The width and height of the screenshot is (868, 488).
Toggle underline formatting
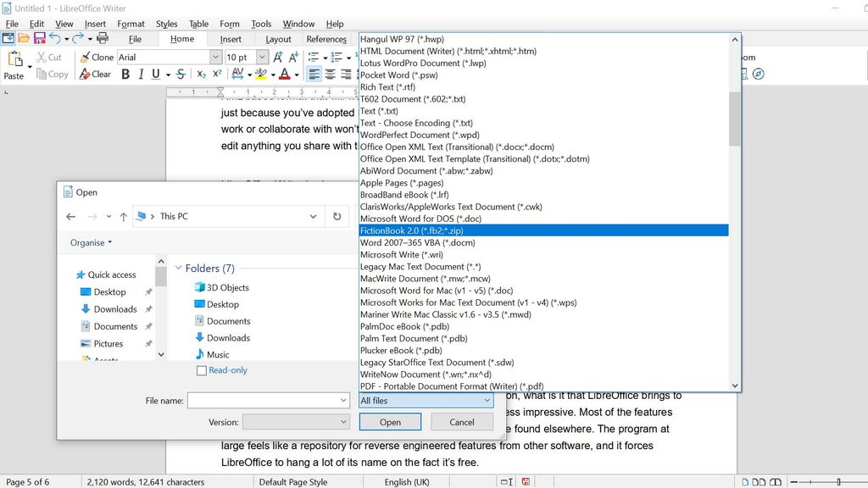155,75
